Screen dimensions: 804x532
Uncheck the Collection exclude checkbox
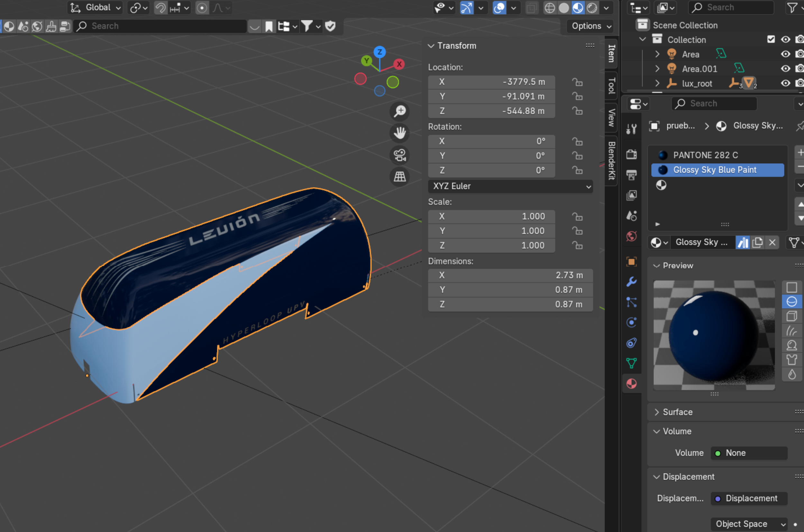point(771,39)
